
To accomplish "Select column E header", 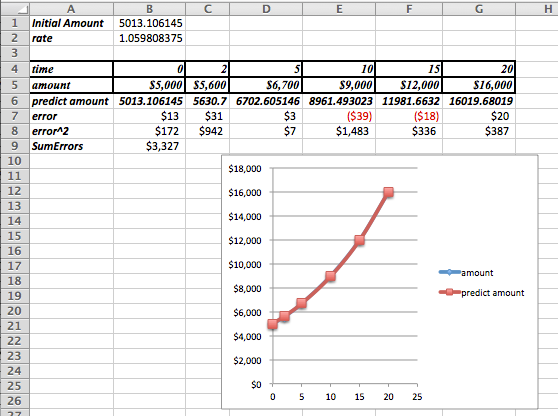I will (339, 9).
